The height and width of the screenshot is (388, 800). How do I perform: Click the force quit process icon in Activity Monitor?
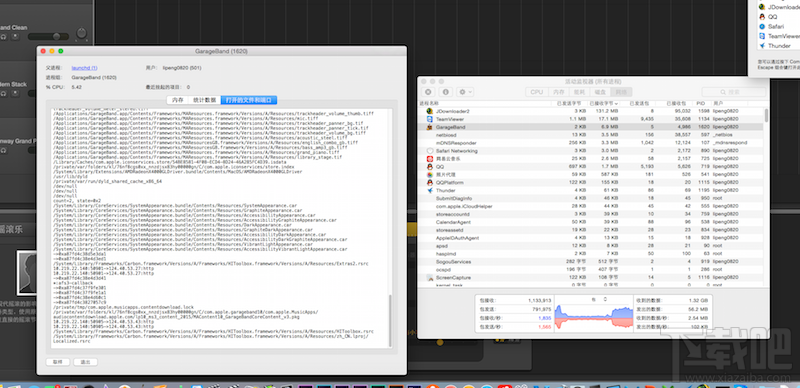coord(428,92)
